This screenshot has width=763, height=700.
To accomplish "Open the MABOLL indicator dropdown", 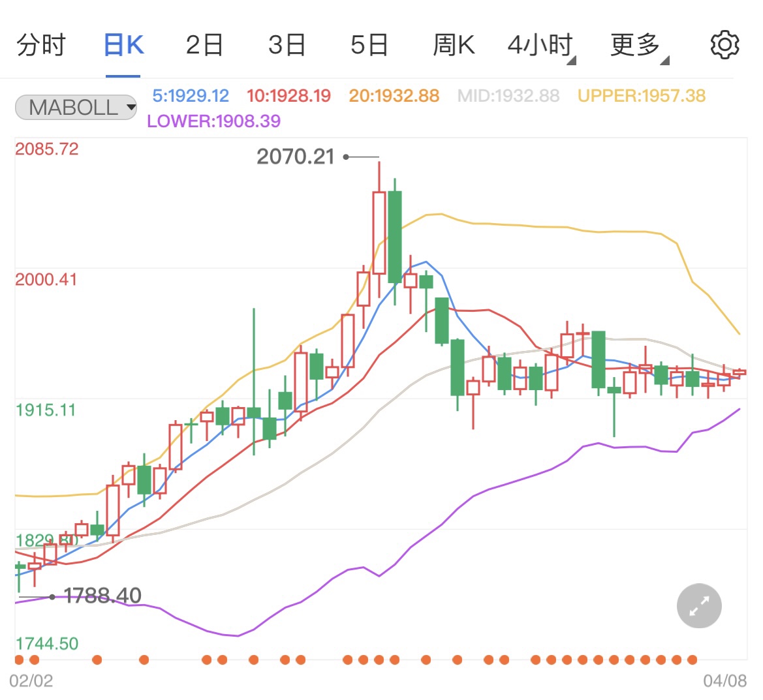I will 76,107.
